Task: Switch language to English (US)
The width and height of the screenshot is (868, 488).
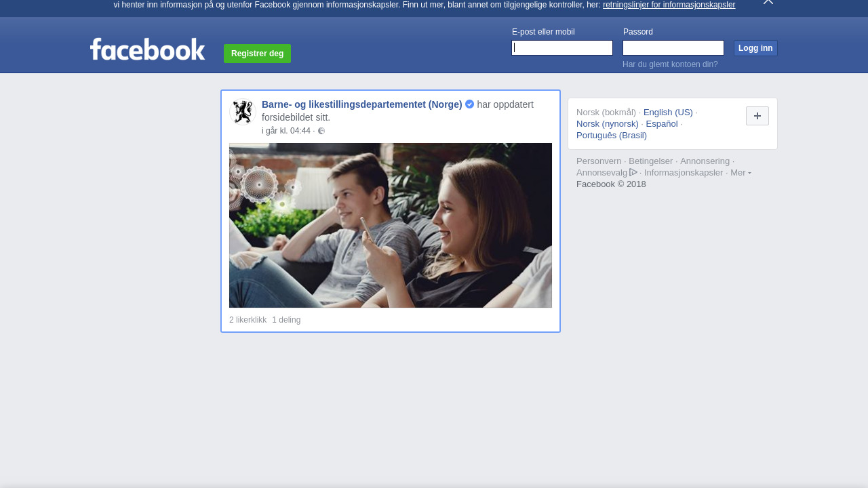Action: tap(668, 113)
